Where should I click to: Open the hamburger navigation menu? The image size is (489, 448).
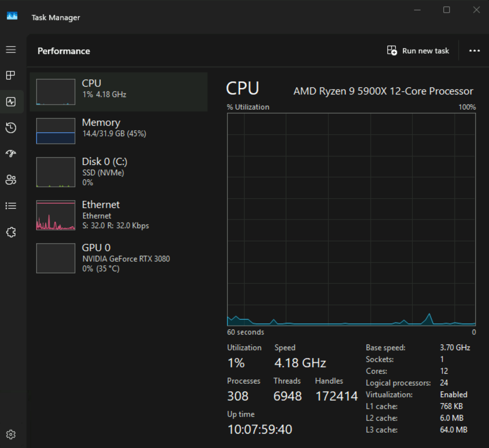(11, 49)
